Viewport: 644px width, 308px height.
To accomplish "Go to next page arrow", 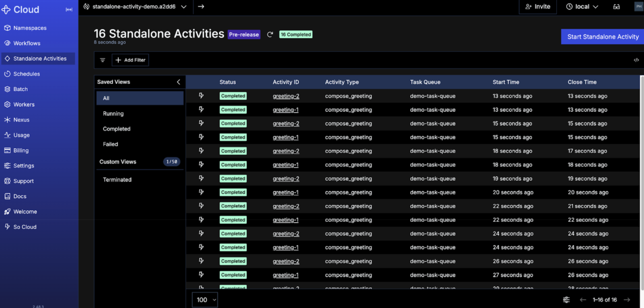I will [627, 300].
